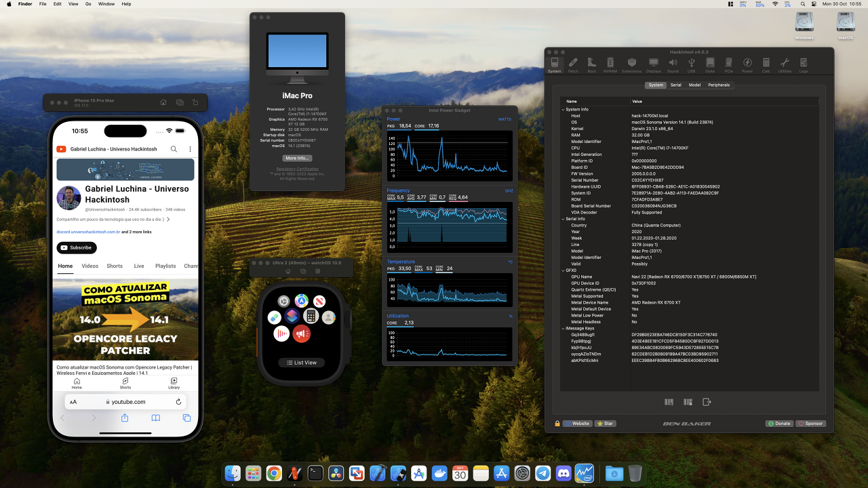868x488 pixels.
Task: Click the first barcode icon in Hackintool
Action: [669, 402]
